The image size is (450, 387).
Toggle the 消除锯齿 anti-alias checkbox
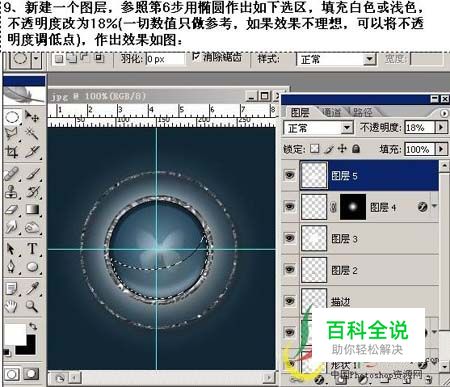pyautogui.click(x=196, y=57)
